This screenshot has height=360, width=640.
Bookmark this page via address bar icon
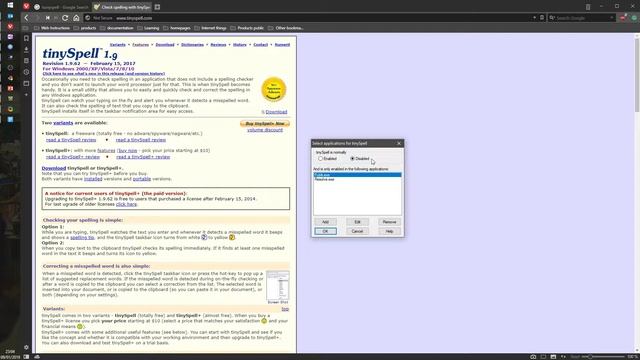(542, 18)
